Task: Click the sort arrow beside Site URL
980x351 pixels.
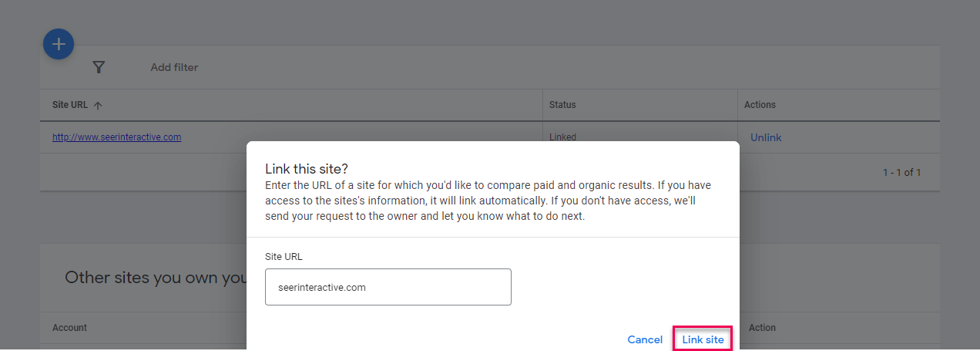Action: tap(98, 105)
